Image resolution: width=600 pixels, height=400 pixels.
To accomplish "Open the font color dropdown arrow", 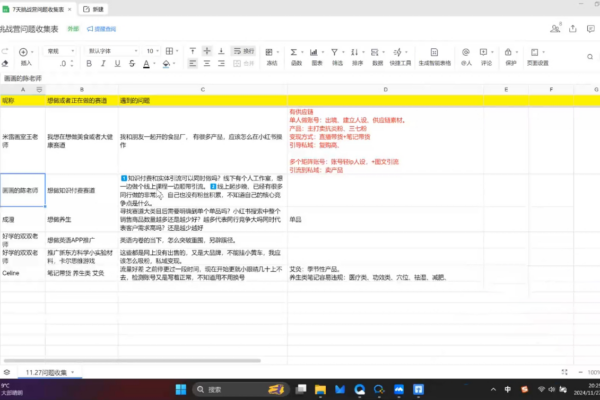I will [x=154, y=64].
